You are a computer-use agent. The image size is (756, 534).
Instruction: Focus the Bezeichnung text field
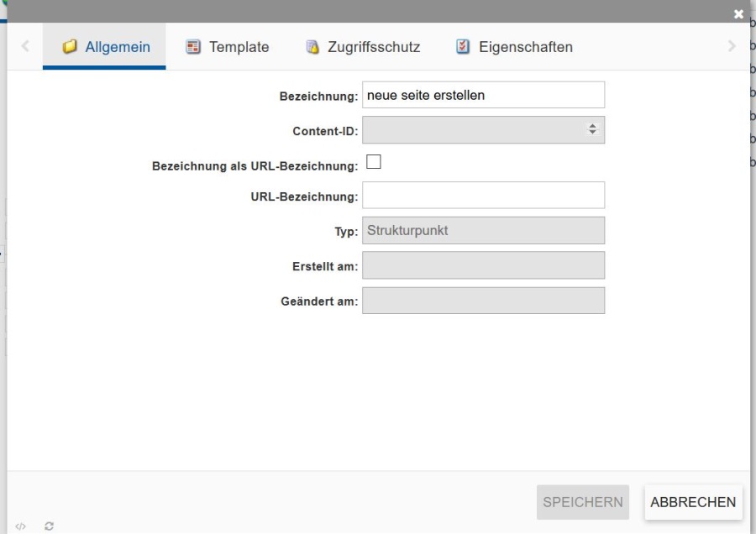483,95
